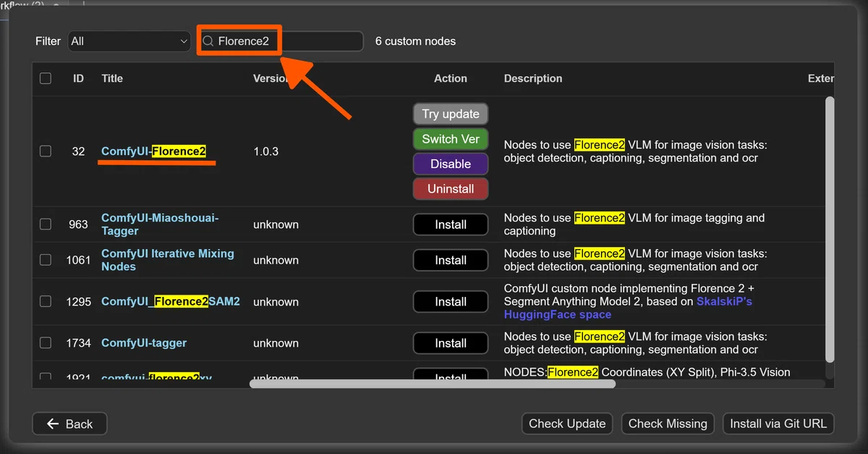
Task: Check the box for ComfyUI-Miaoshouai-Tagger row
Action: tap(46, 224)
